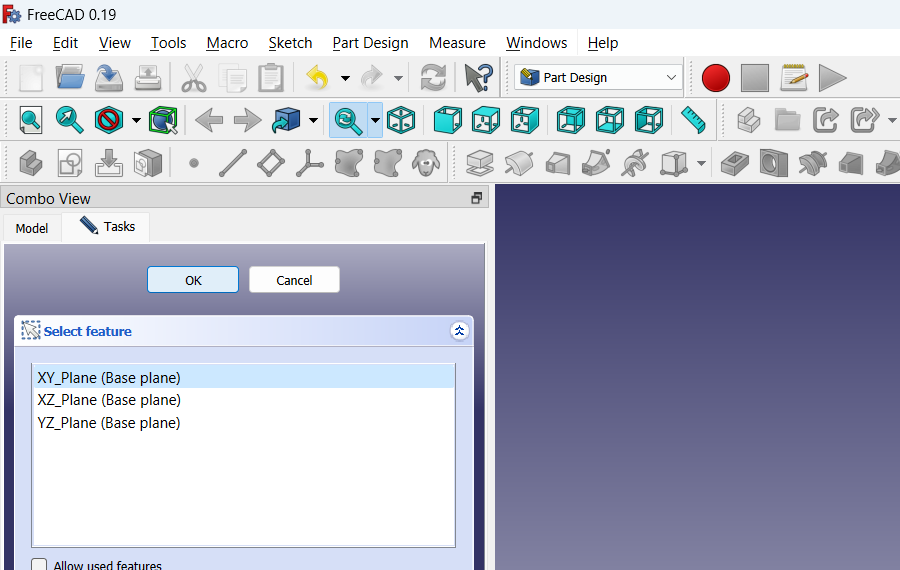Click the Save document icon
This screenshot has width=900, height=570.
pos(109,77)
